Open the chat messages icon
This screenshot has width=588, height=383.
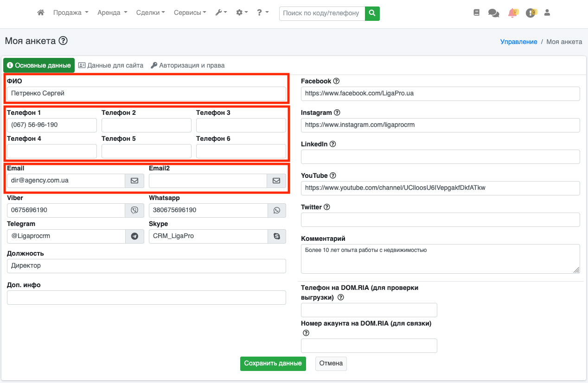click(x=493, y=13)
